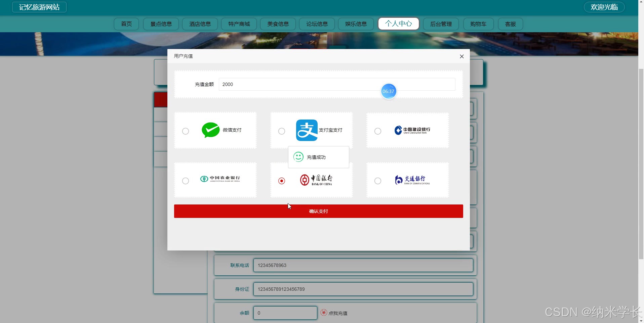Click the 余额 input field
Image resolution: width=644 pixels, height=323 pixels.
coord(285,313)
